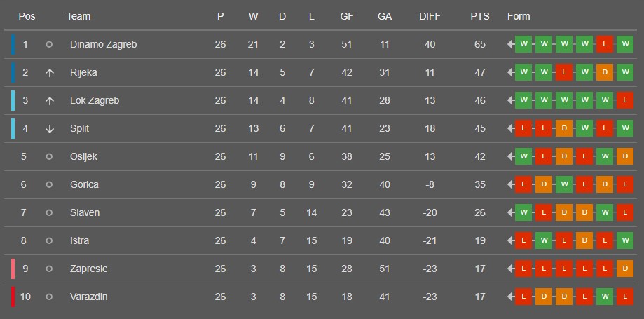Click Dinamo Zagreb's unchanged position circle icon
The width and height of the screenshot is (644, 319).
(49, 45)
